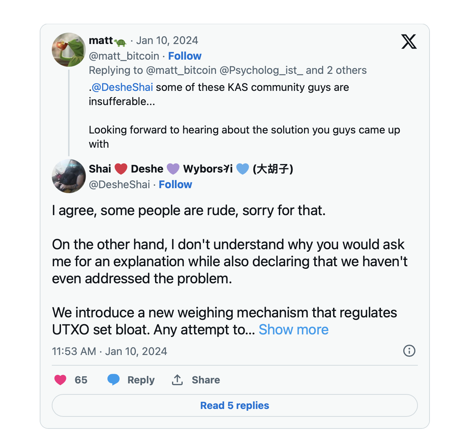The width and height of the screenshot is (476, 448).
Task: Click Read 5 replies button
Action: (234, 405)
